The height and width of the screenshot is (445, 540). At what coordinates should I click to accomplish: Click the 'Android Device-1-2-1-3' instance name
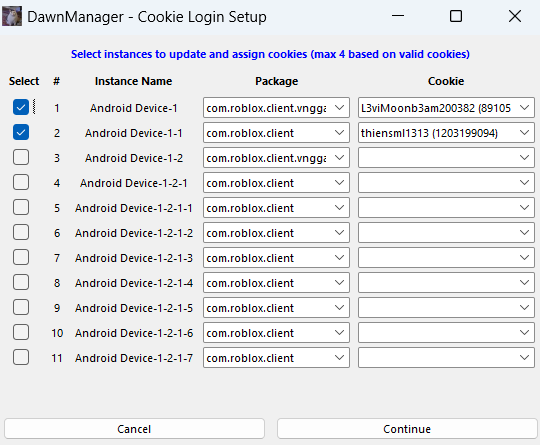click(134, 258)
